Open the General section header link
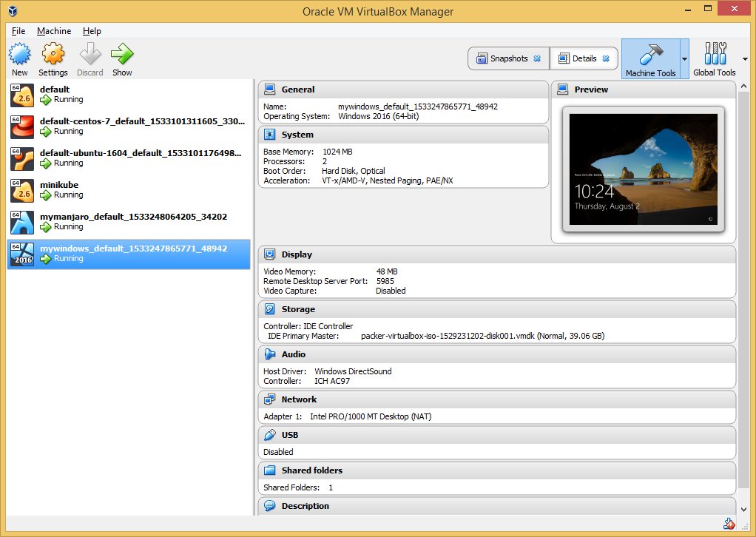 pos(298,89)
